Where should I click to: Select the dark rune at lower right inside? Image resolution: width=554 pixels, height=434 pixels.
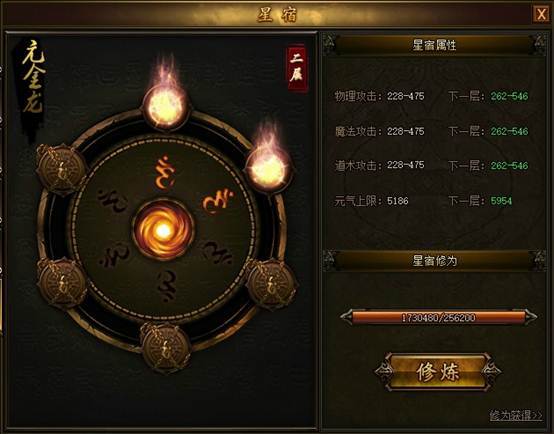[x=217, y=252]
